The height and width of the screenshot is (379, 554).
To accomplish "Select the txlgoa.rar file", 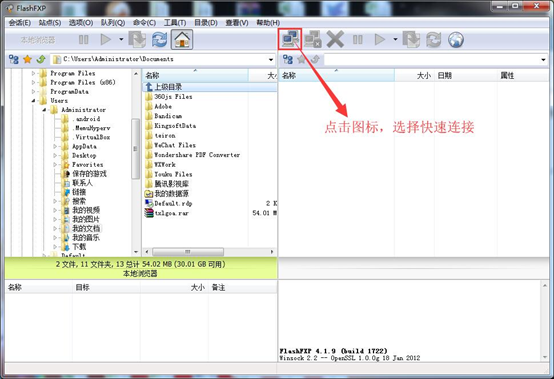I will coord(172,213).
